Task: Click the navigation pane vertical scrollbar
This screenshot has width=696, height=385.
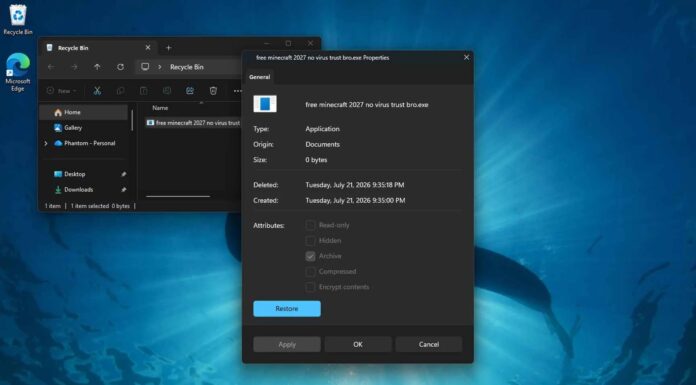Action: click(132, 120)
